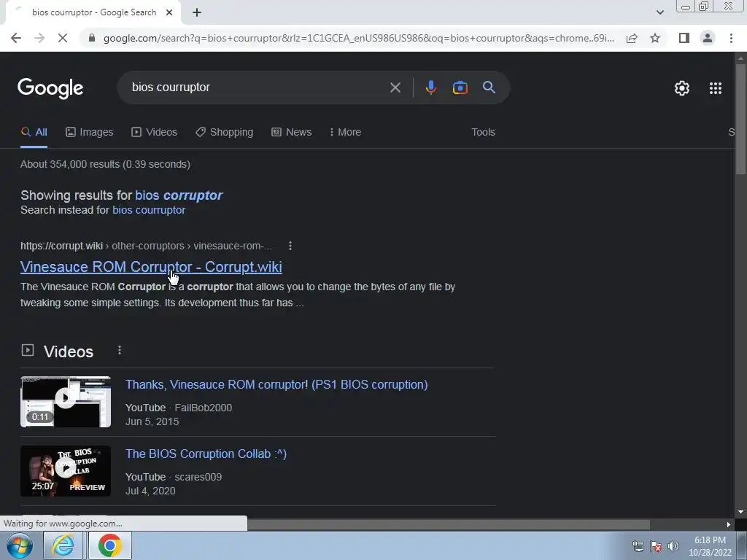Viewport: 747px width, 560px height.
Task: Click the 'Jul 4, 2020' date text
Action: coord(150,491)
